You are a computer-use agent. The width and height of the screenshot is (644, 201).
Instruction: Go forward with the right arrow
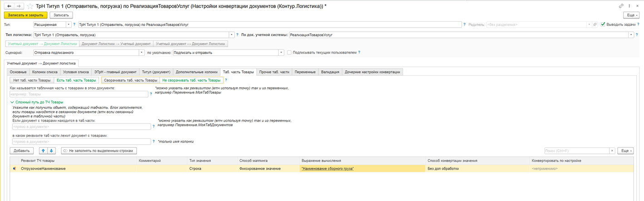tap(19, 6)
